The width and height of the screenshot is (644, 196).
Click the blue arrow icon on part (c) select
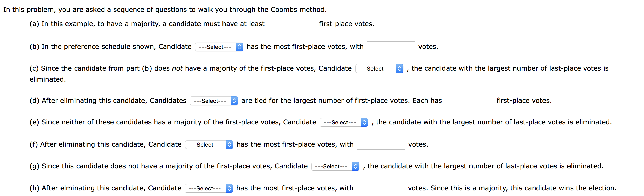pyautogui.click(x=400, y=69)
